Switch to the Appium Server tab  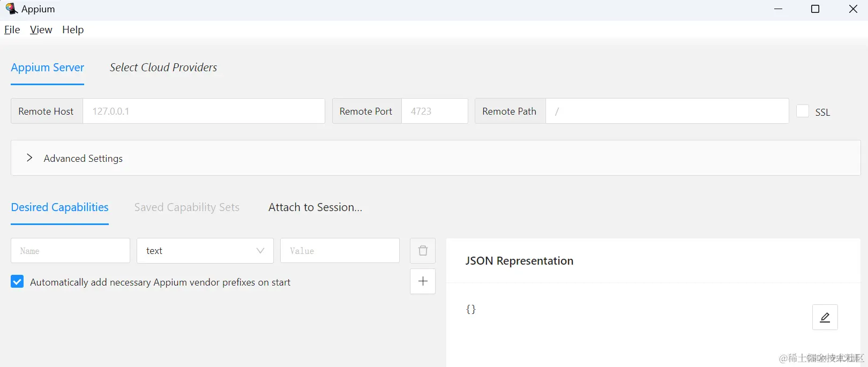[48, 68]
